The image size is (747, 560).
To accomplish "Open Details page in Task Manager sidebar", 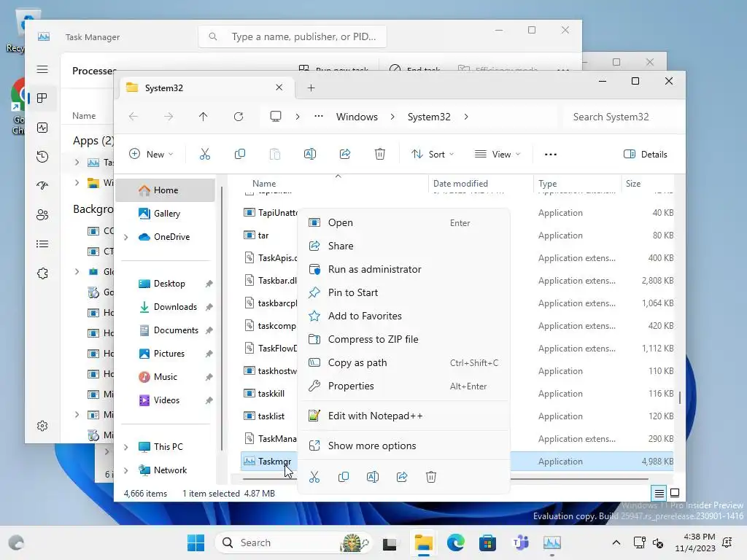I will coord(42,244).
